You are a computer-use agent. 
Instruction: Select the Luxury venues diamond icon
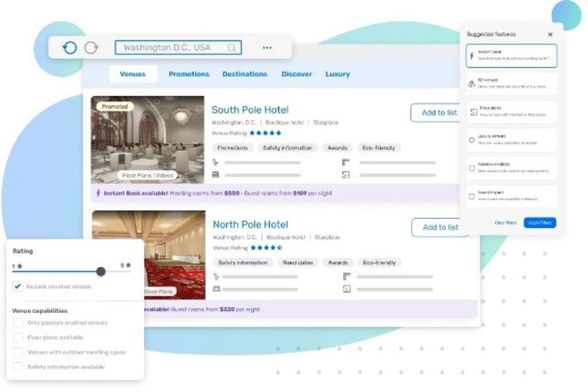(472, 140)
